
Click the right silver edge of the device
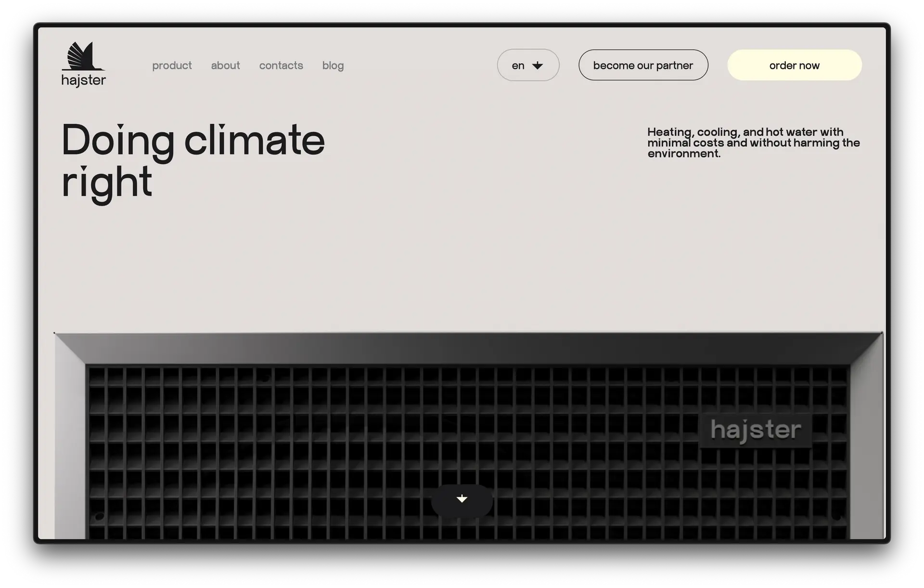click(x=866, y=448)
